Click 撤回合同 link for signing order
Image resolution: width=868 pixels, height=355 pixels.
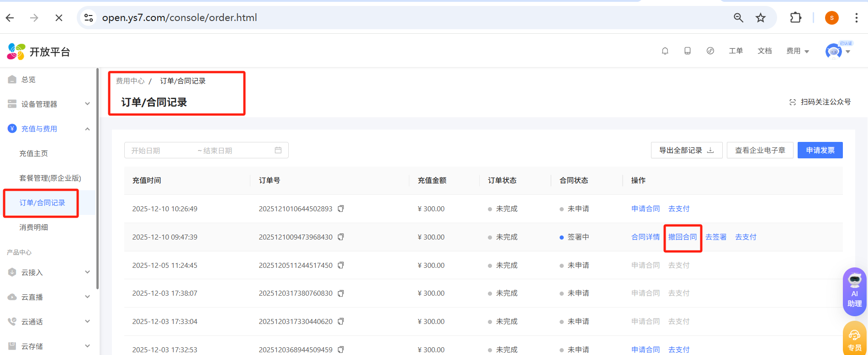click(x=683, y=237)
